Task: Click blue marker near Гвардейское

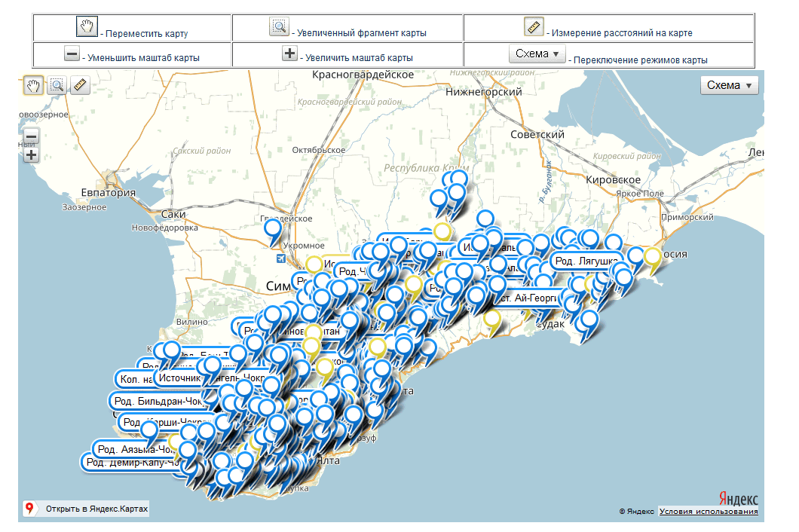Action: (273, 229)
